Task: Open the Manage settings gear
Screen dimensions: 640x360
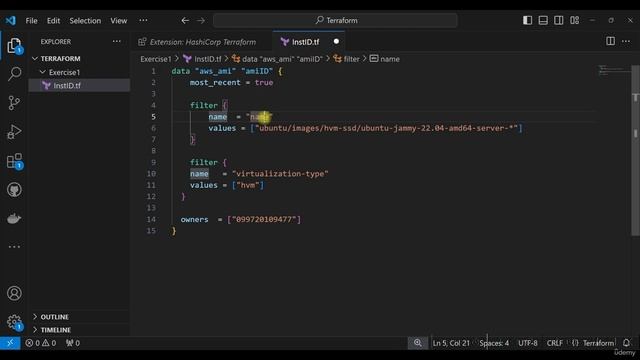Action: (x=14, y=322)
